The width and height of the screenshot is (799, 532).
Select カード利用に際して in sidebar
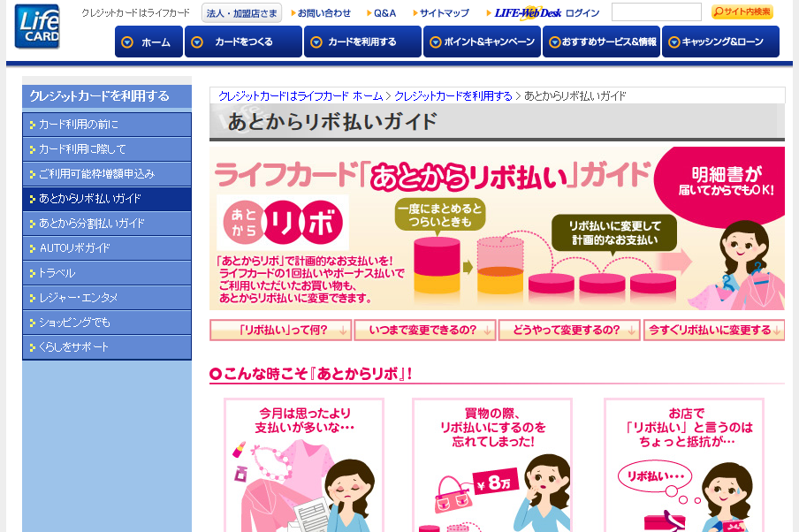coord(107,149)
